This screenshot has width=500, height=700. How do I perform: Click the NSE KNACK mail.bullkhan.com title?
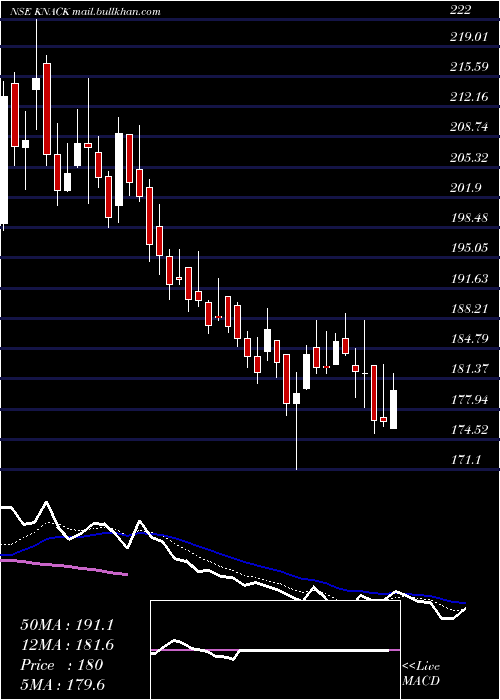pyautogui.click(x=85, y=12)
